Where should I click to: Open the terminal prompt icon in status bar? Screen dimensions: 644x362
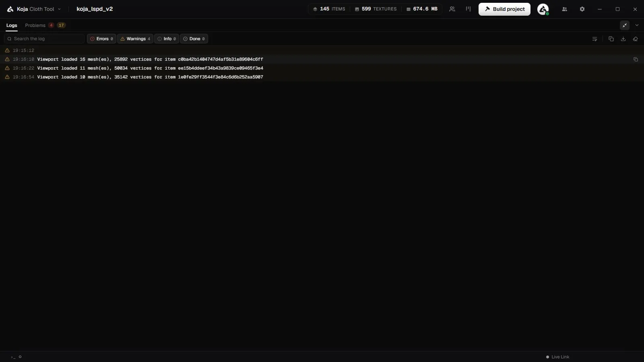(x=13, y=357)
